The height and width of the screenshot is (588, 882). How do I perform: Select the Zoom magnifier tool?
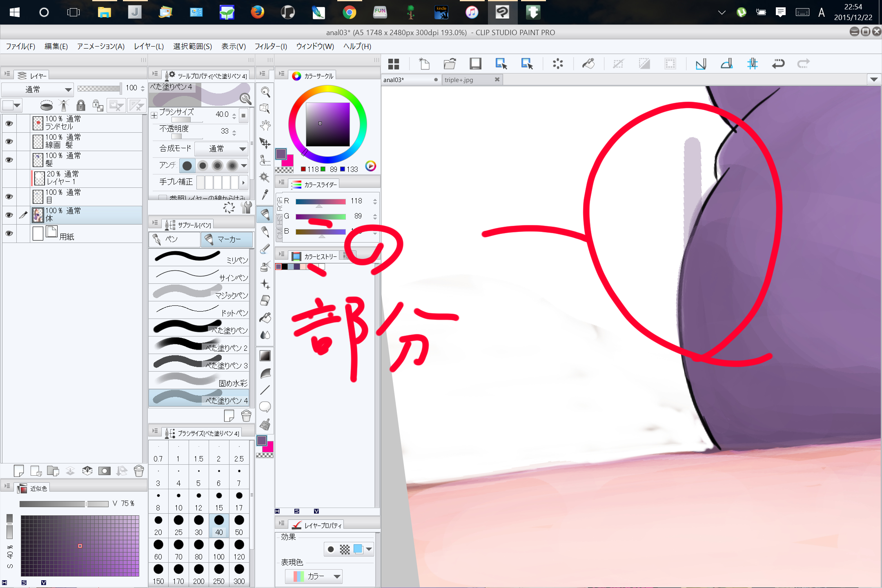[265, 92]
